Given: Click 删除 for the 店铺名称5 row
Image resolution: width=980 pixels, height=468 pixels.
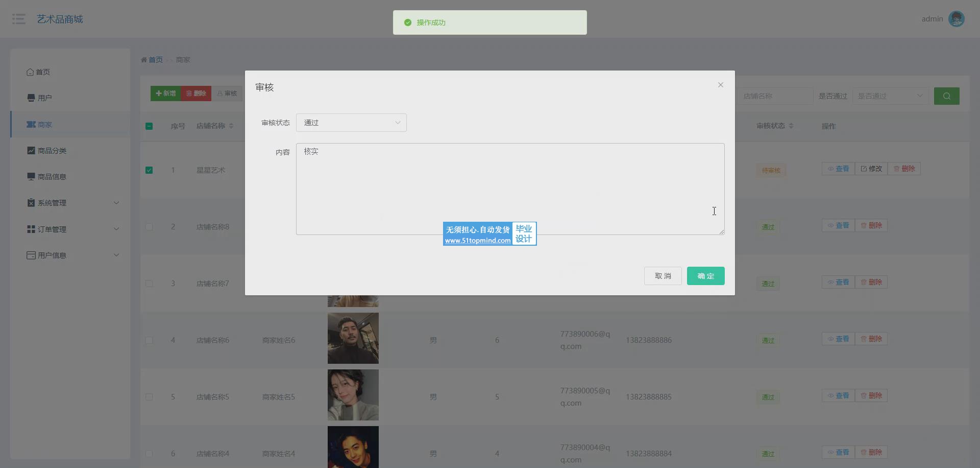Looking at the screenshot, I should pyautogui.click(x=871, y=395).
